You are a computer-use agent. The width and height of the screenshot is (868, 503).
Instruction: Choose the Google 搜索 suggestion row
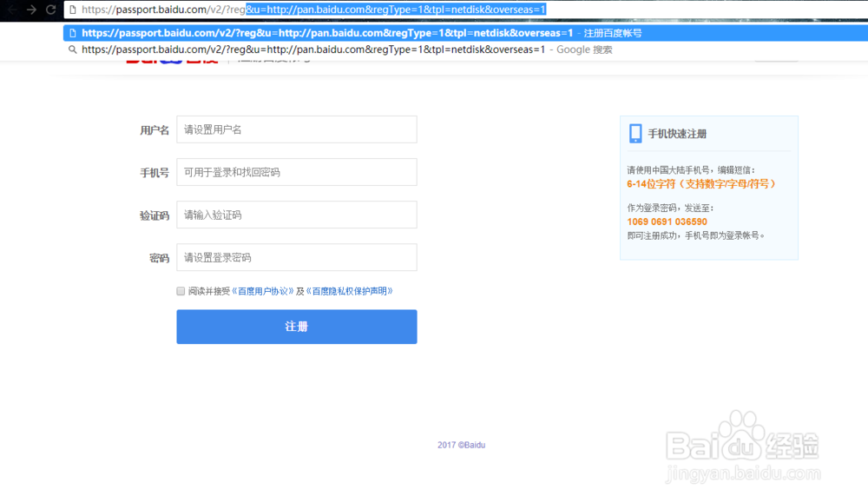click(465, 50)
